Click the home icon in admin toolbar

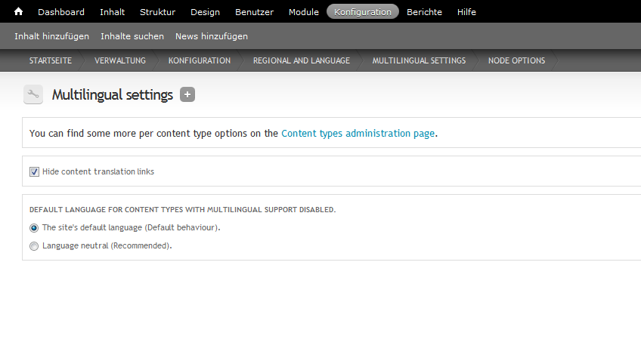18,12
